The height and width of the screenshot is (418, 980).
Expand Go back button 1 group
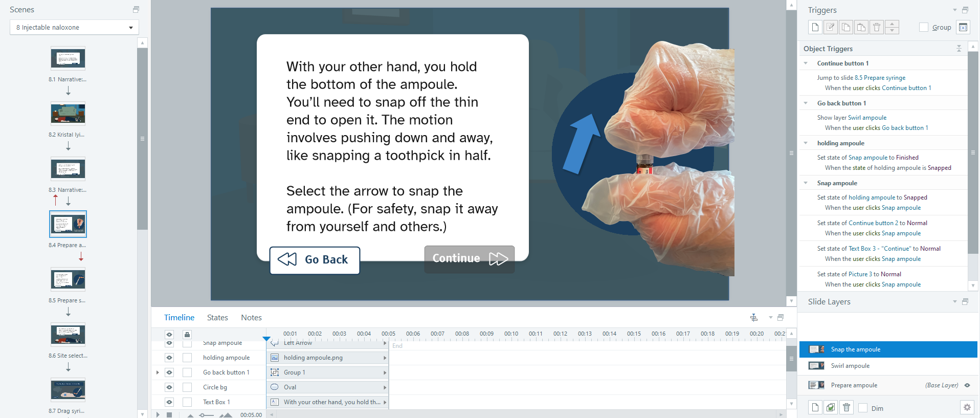[x=158, y=372]
